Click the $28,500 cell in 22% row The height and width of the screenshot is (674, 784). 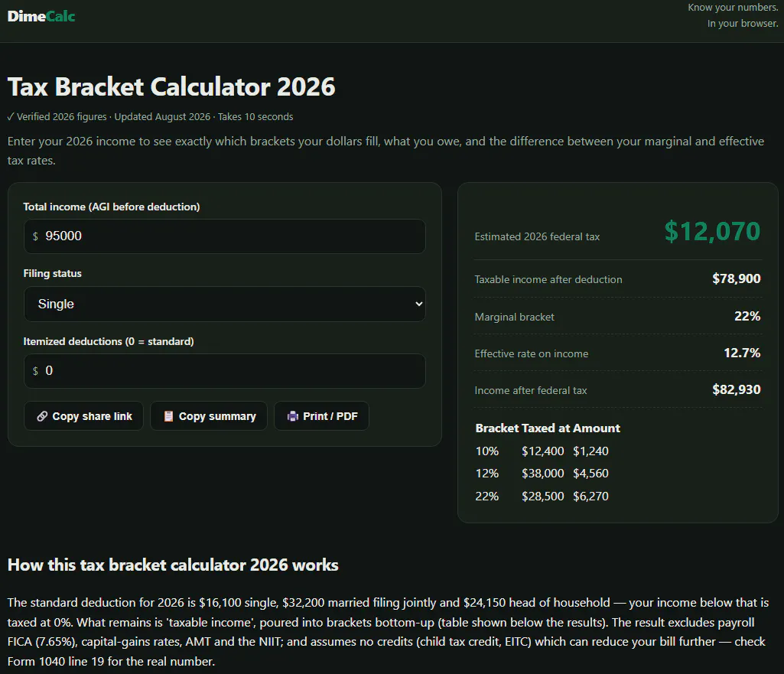(x=542, y=496)
